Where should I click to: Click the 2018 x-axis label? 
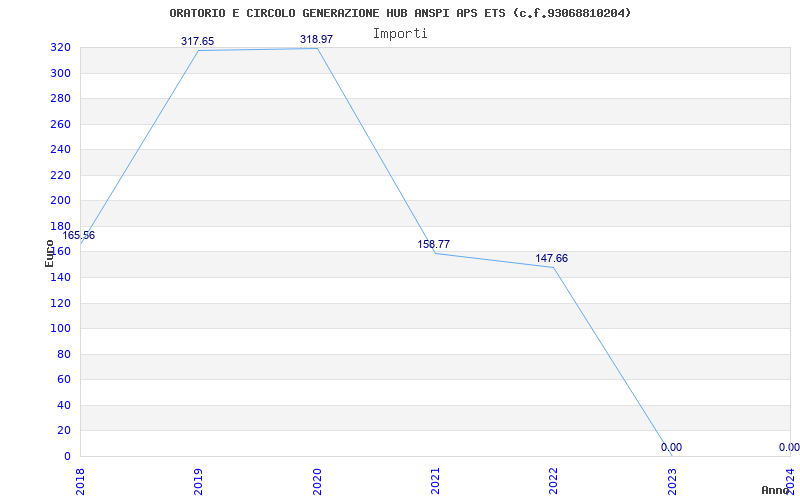pos(80,480)
